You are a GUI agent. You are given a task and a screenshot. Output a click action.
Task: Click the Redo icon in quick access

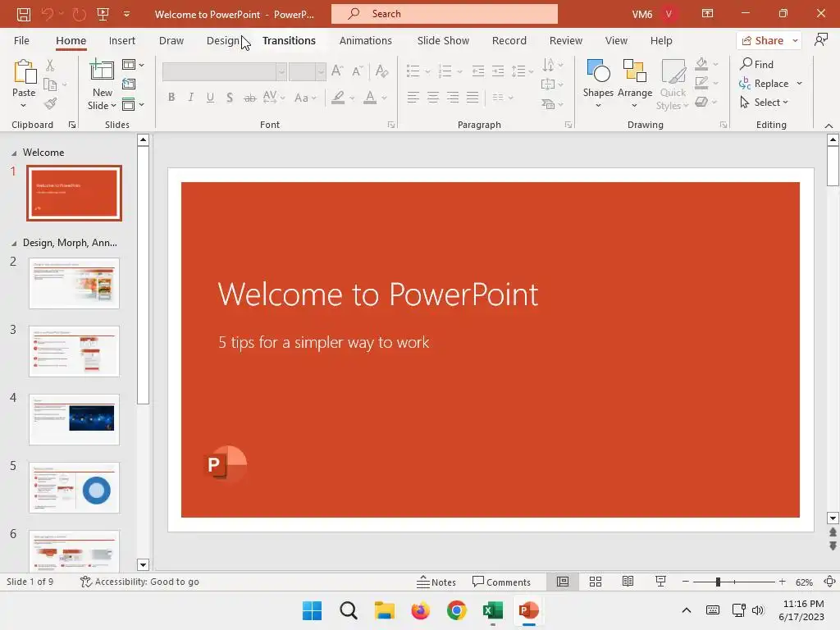79,14
